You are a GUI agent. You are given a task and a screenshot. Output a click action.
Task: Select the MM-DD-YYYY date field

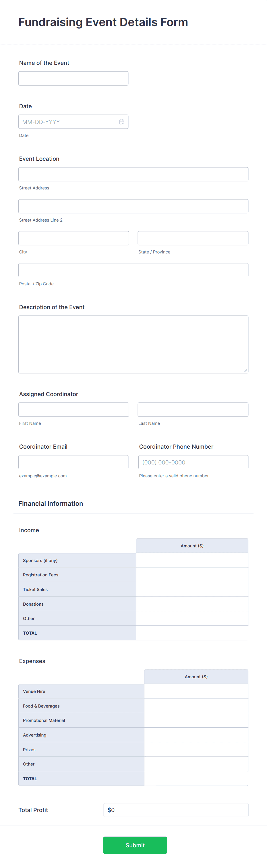(67, 122)
